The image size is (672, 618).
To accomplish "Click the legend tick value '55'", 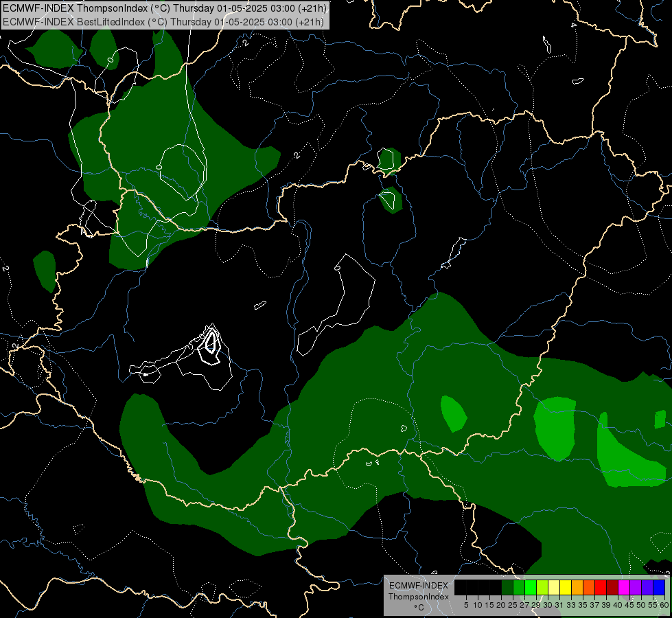I will point(653,605).
